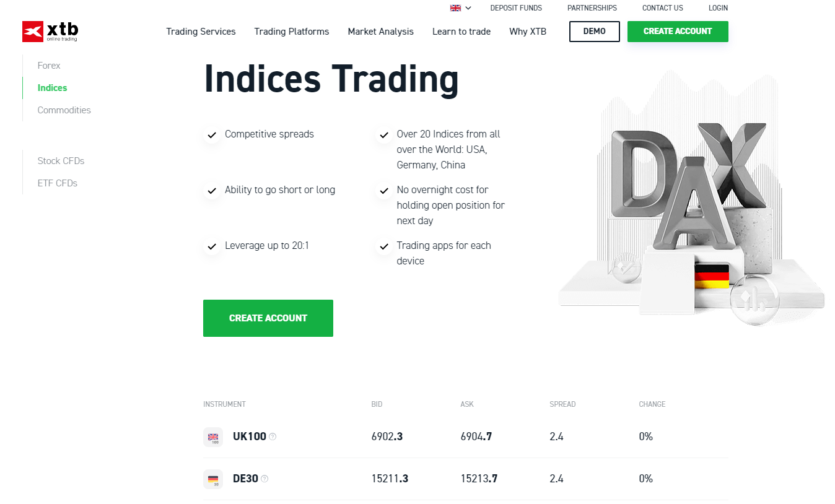Open the Trading Services menu
Image resolution: width=835 pixels, height=504 pixels.
click(201, 32)
